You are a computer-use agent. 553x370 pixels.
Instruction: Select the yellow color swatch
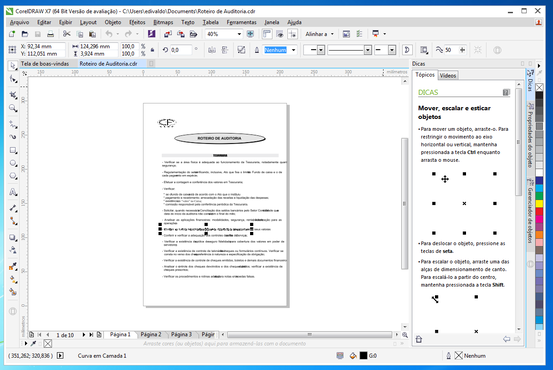point(539,204)
